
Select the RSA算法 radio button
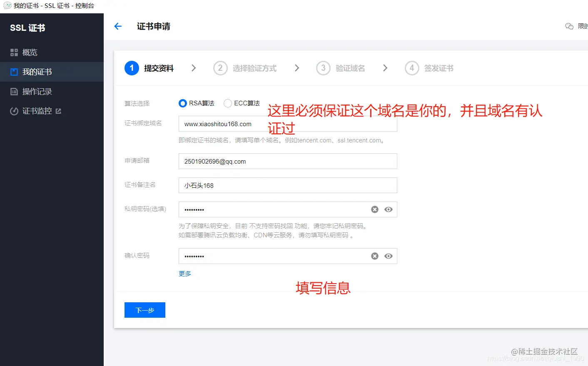(x=183, y=103)
